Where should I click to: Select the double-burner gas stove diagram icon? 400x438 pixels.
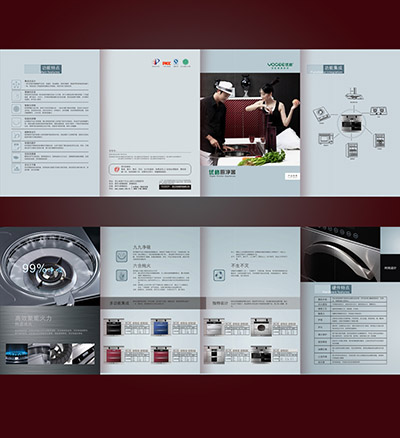point(379,111)
